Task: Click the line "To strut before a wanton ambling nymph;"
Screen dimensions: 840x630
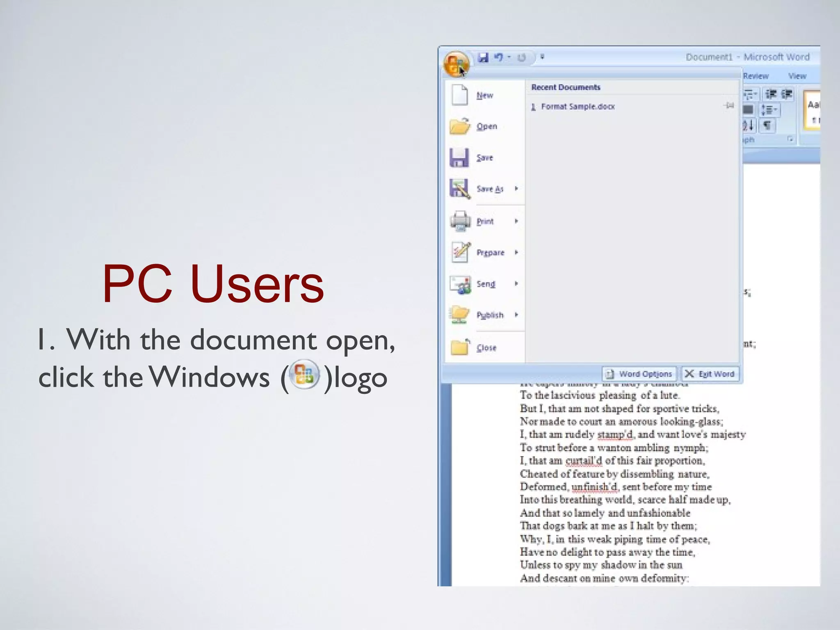Action: tap(614, 448)
